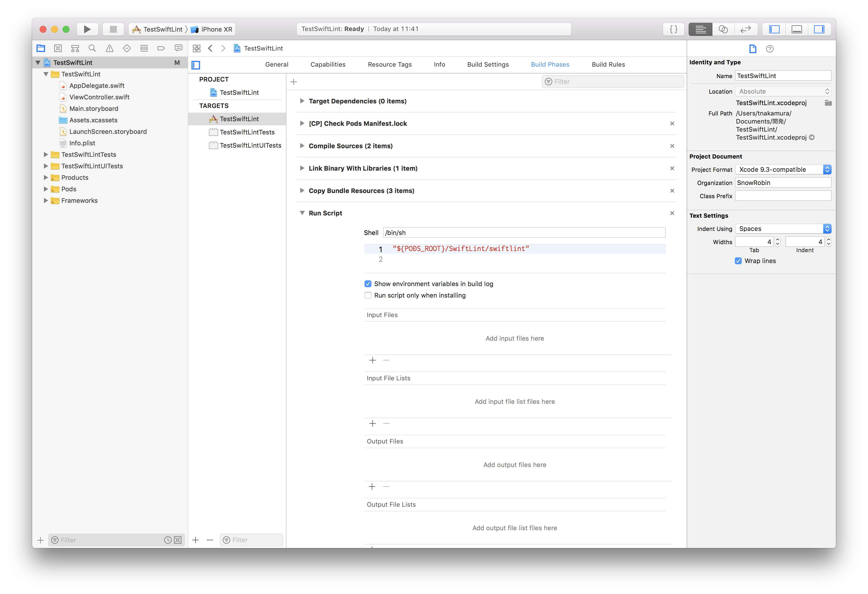This screenshot has height=594, width=868.
Task: Toggle the debug area visibility
Action: [x=797, y=29]
